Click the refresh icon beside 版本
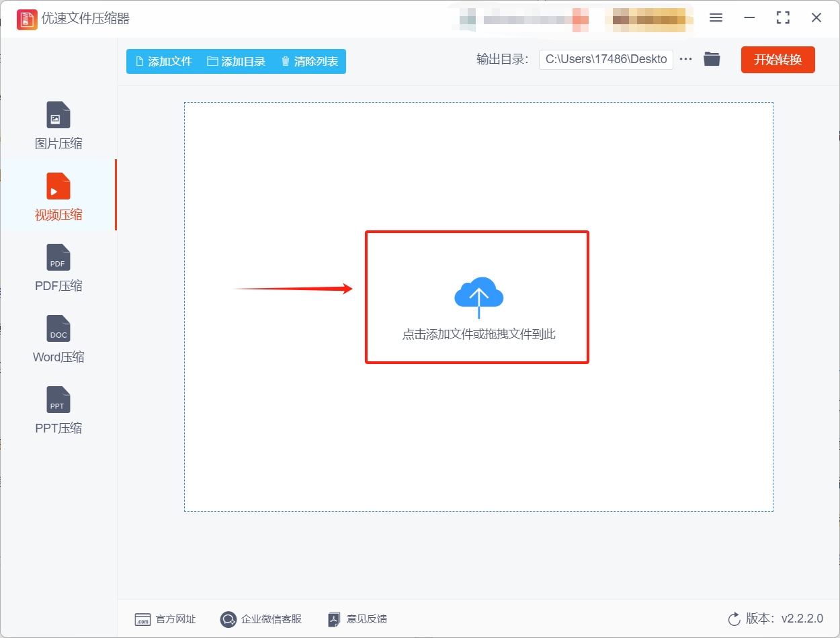The image size is (840, 638). pos(734,619)
